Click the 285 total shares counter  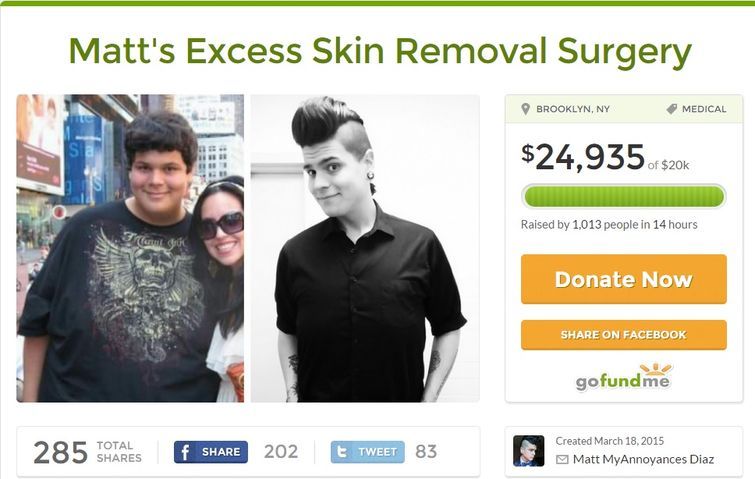61,452
